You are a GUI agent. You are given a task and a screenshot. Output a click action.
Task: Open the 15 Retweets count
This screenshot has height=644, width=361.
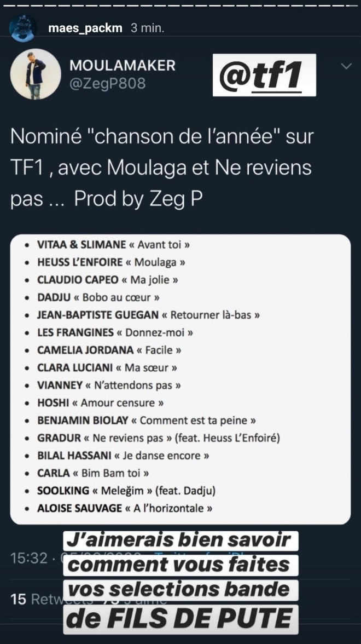coord(34,599)
